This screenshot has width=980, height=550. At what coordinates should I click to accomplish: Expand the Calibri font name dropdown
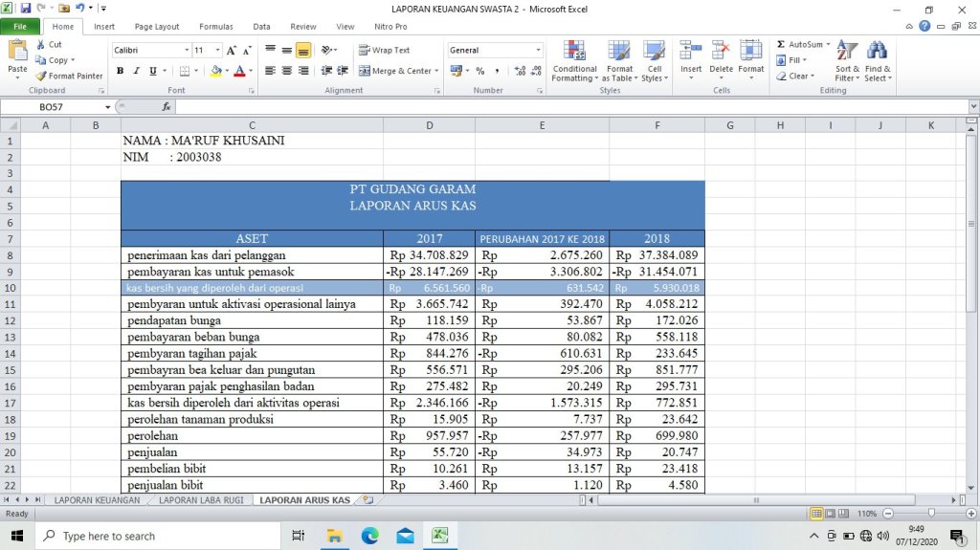point(187,50)
